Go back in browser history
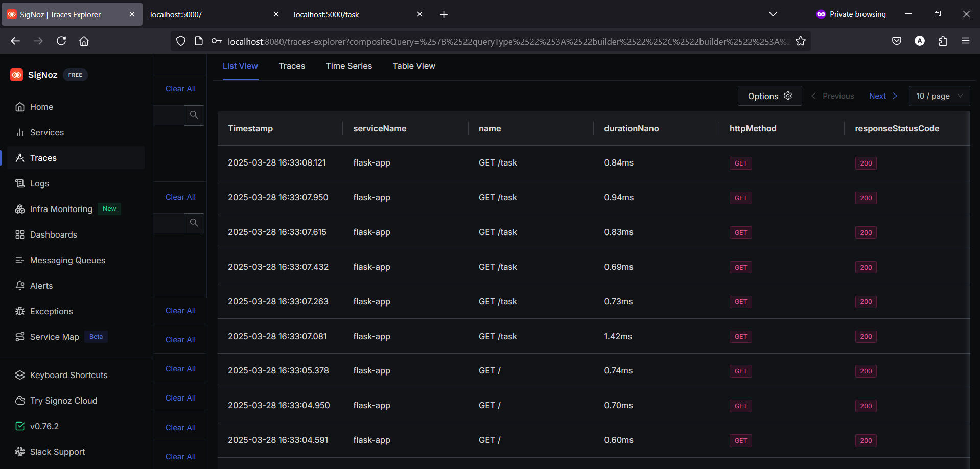 [x=15, y=41]
